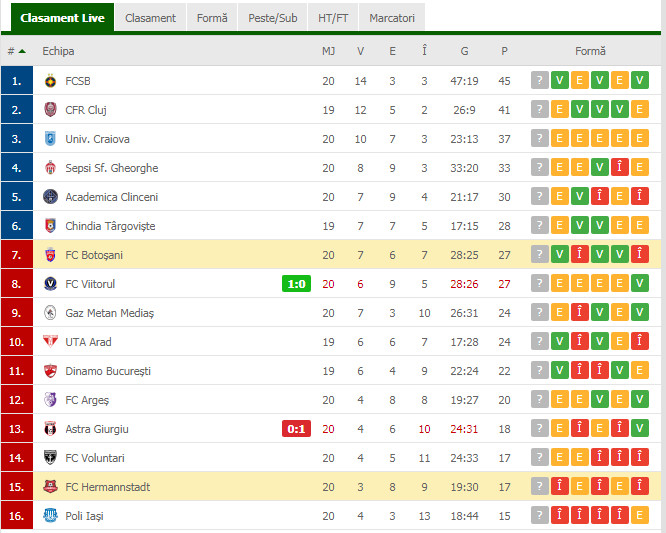Click the Dinamo București team logo

(x=50, y=371)
